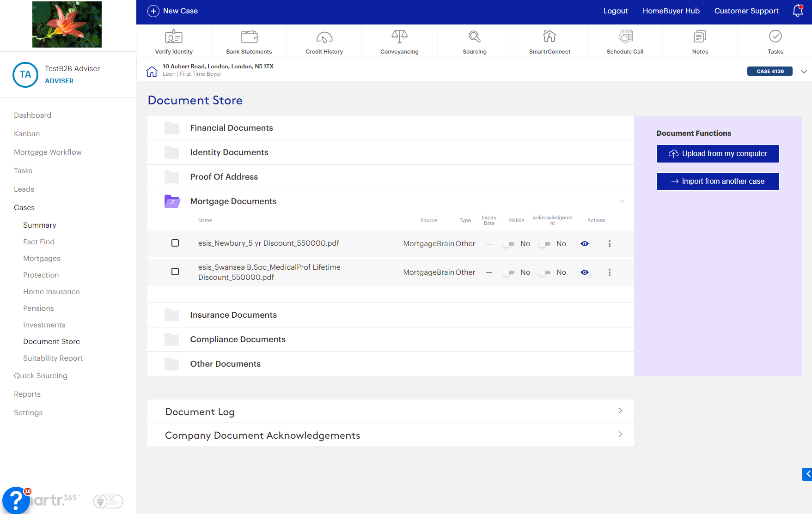Open the blue side panel arrow tab
This screenshot has height=514, width=812.
tap(807, 474)
